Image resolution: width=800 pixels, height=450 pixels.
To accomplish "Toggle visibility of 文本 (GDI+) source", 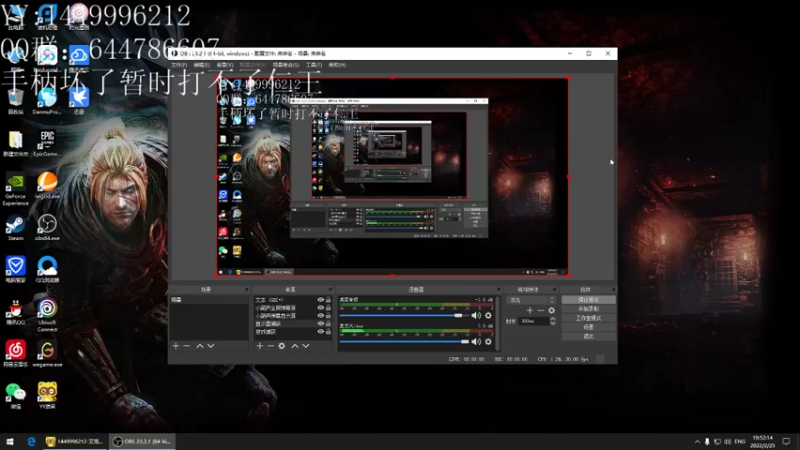I will pyautogui.click(x=320, y=300).
